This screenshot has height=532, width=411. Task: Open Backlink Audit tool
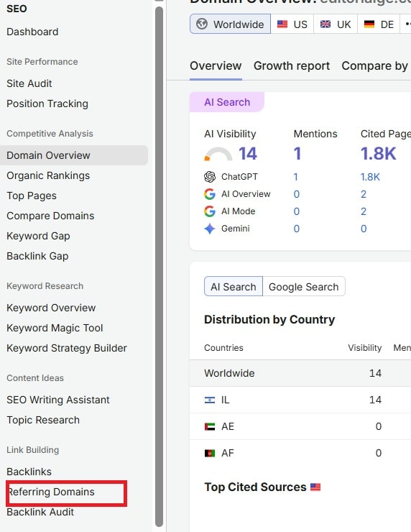(x=40, y=512)
